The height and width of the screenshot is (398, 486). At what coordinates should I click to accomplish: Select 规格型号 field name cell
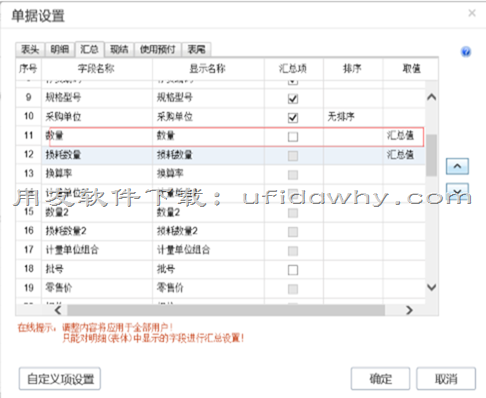(x=97, y=98)
